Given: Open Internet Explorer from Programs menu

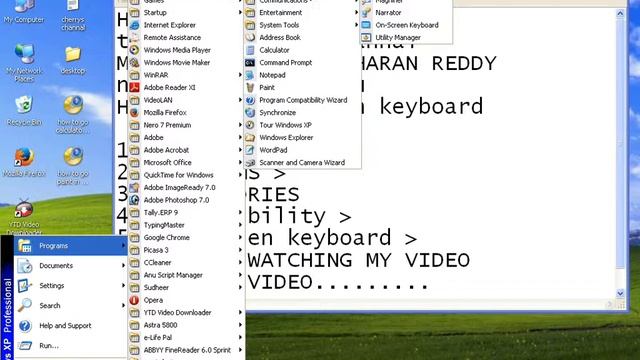Looking at the screenshot, I should pyautogui.click(x=187, y=25).
